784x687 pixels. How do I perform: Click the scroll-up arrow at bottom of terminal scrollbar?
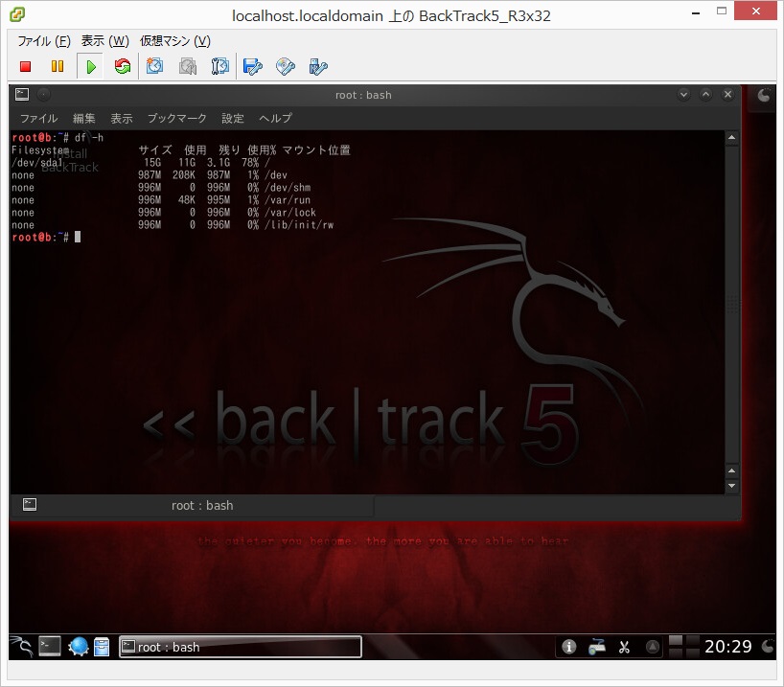pos(731,471)
